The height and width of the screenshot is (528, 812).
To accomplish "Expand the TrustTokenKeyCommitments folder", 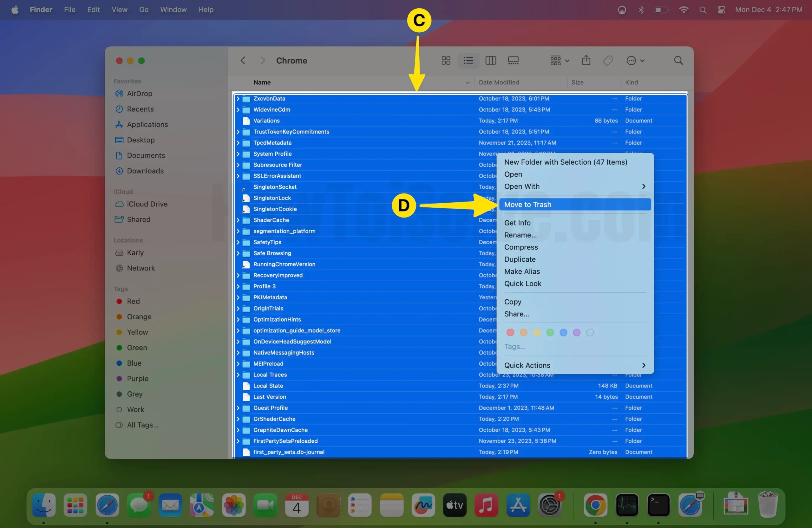I will click(x=238, y=132).
